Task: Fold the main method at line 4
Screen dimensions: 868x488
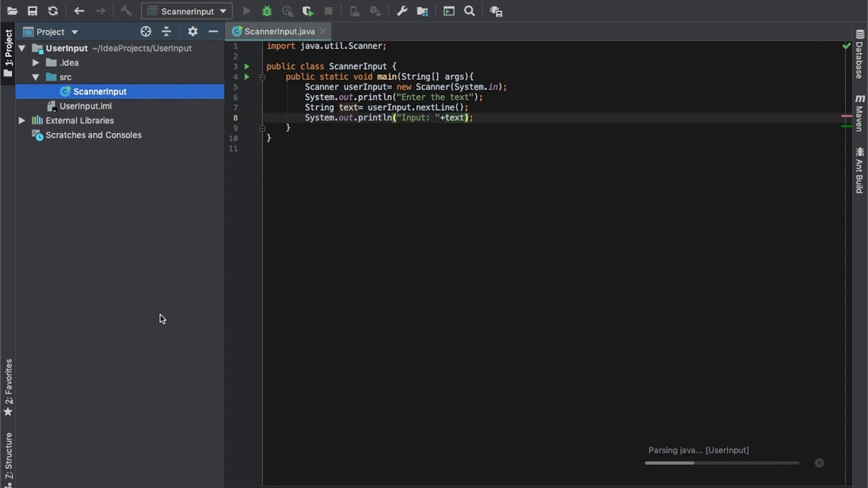Action: click(262, 77)
